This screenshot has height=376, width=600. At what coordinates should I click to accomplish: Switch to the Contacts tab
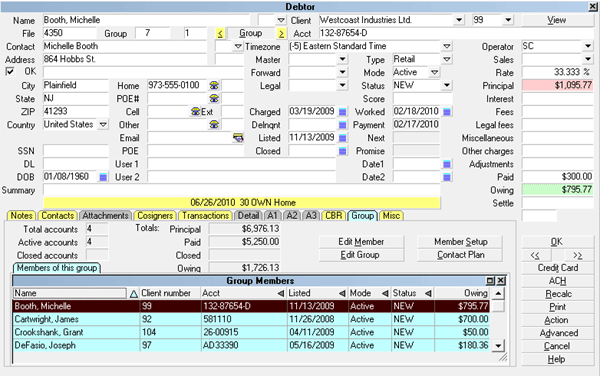click(57, 216)
